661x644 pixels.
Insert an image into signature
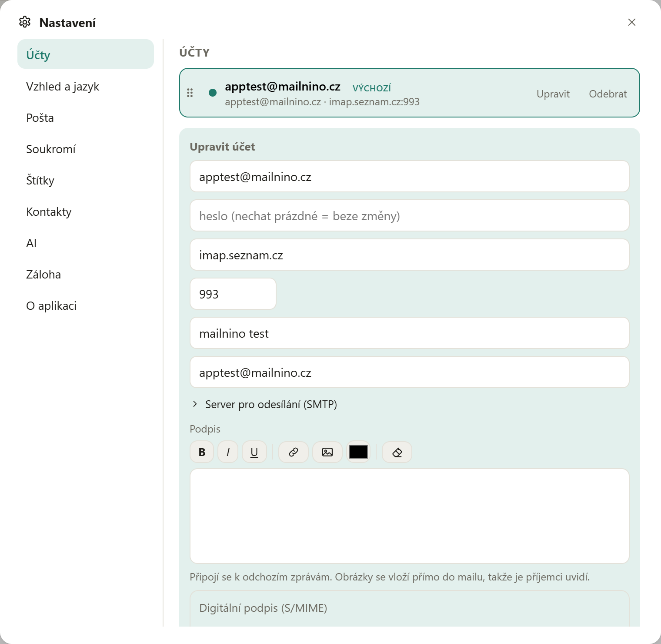[327, 452]
